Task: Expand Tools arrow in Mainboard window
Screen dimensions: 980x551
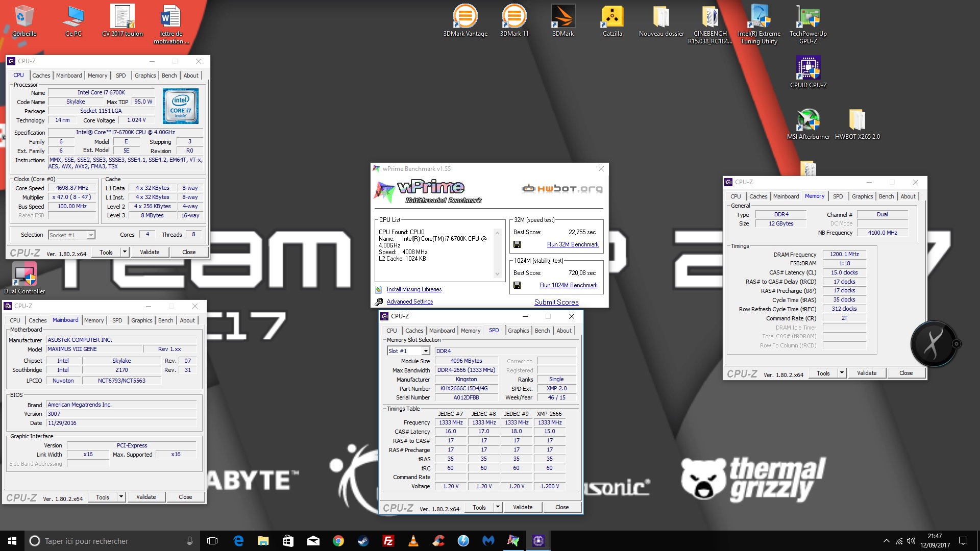Action: (121, 497)
